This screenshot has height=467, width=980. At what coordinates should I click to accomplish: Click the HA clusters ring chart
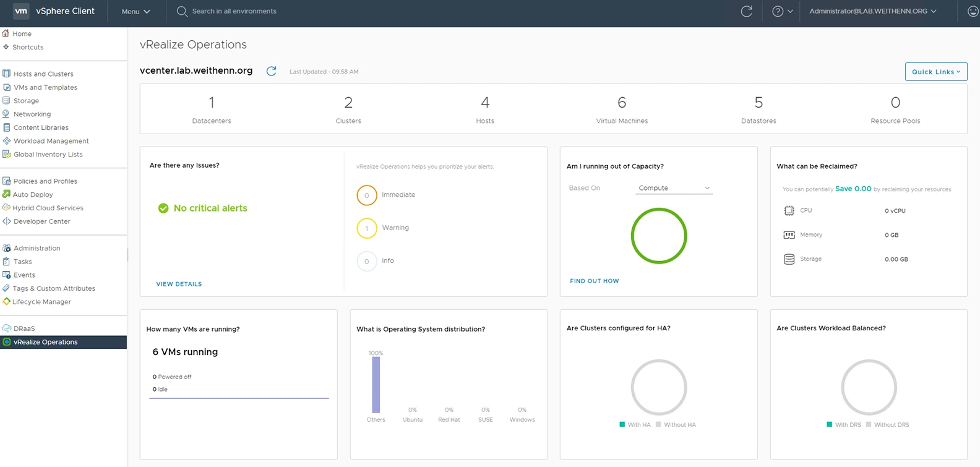(x=659, y=387)
